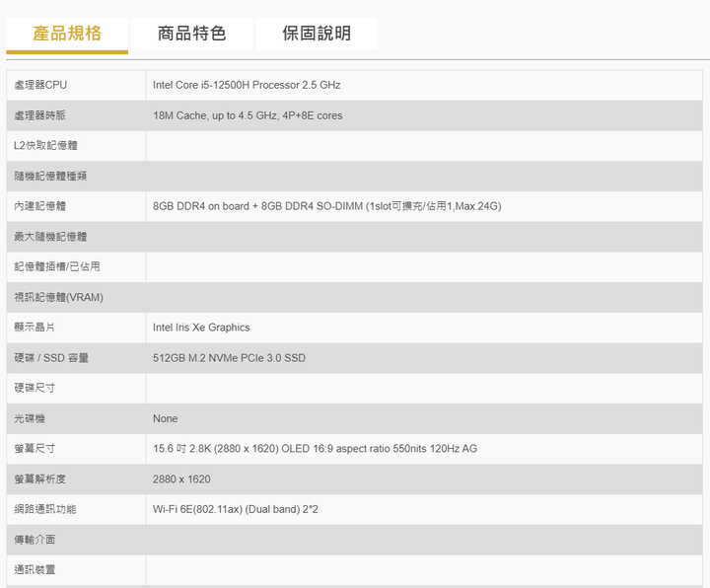
Task: Click the None optical drive value
Action: (x=166, y=418)
